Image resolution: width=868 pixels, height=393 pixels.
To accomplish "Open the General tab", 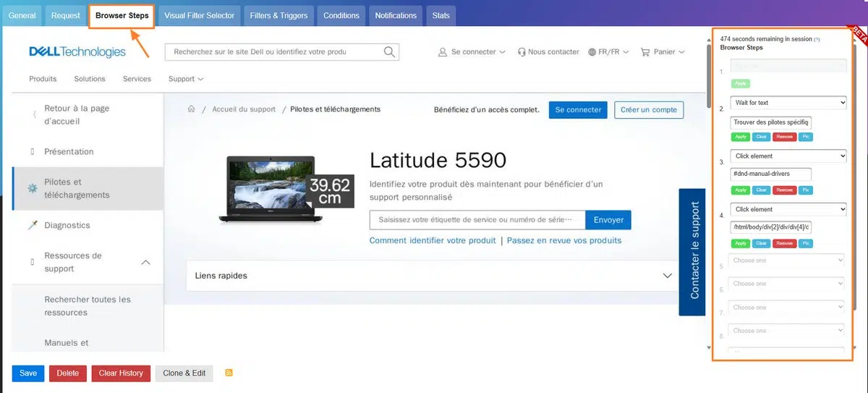I will coord(22,15).
